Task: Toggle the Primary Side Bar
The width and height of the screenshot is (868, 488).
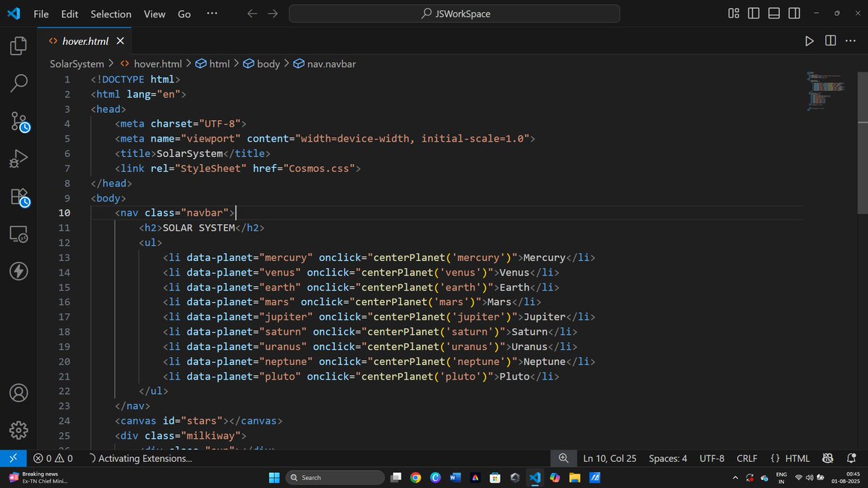Action: pyautogui.click(x=754, y=14)
